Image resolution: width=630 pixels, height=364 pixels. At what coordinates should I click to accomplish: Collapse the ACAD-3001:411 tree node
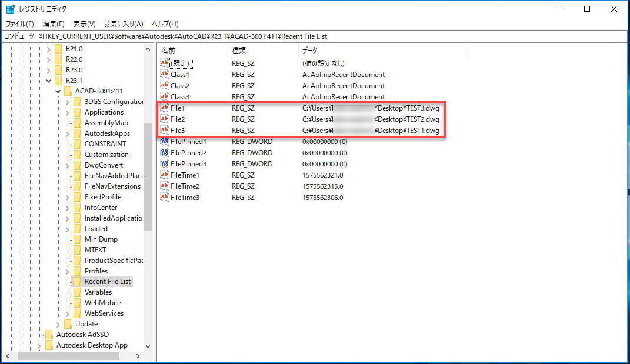point(58,91)
